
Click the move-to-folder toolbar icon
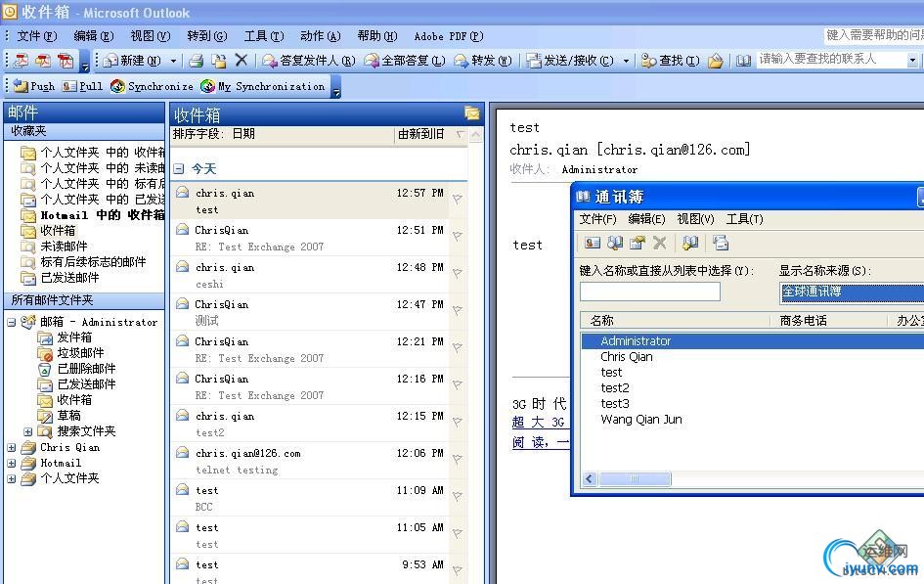(219, 60)
